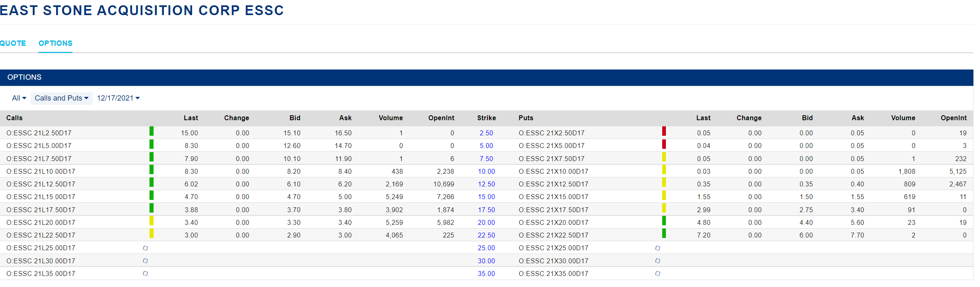Click the OPTIONS panel header bar
This screenshot has width=980, height=287.
click(x=487, y=77)
